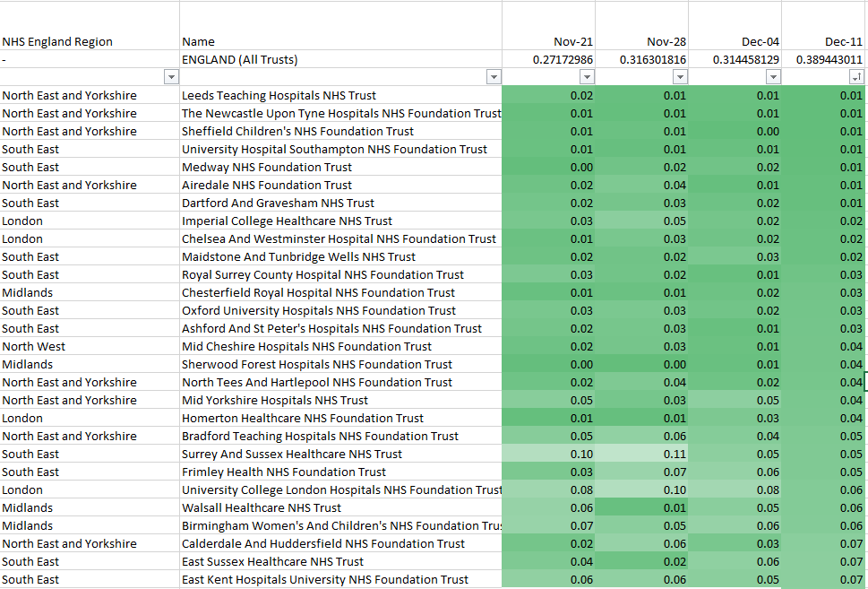Select Bradford Teaching Hospitals NHS Foundation Trust
Viewport: 868px width, 589px height.
point(341,436)
